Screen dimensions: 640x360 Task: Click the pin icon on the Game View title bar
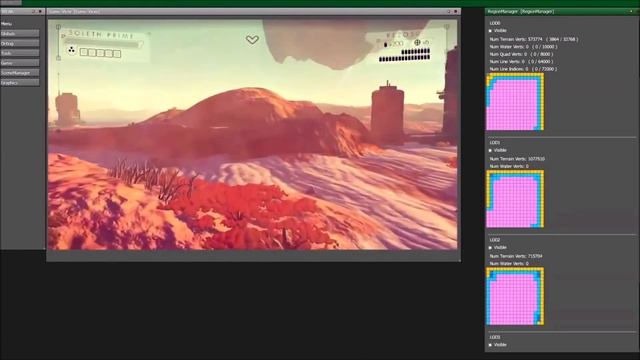(x=449, y=12)
